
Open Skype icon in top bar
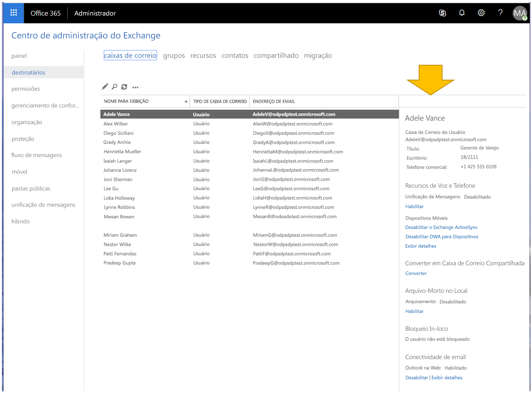(x=442, y=13)
